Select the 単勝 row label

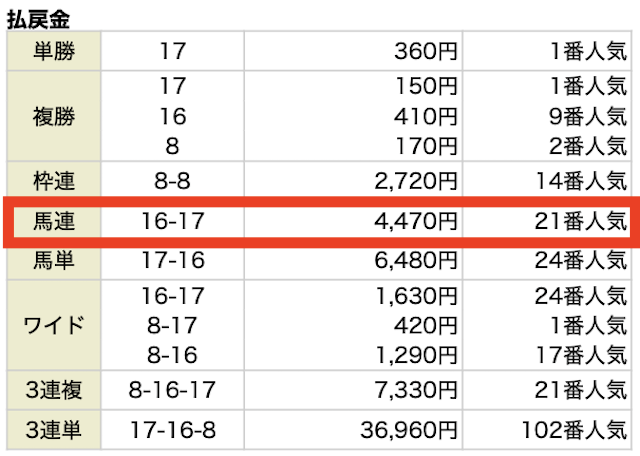click(55, 50)
